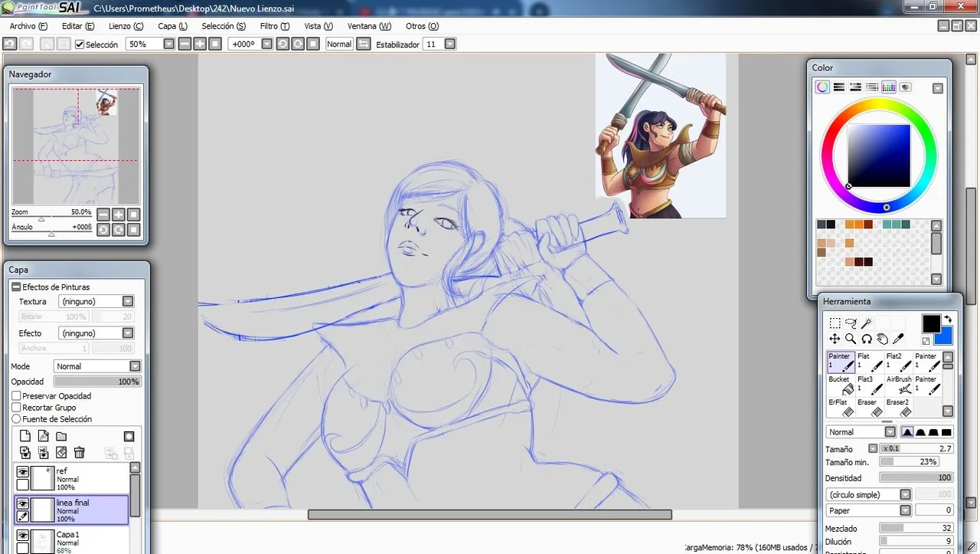Click the Undo toolbar button
Image resolution: width=980 pixels, height=554 pixels.
(x=9, y=44)
